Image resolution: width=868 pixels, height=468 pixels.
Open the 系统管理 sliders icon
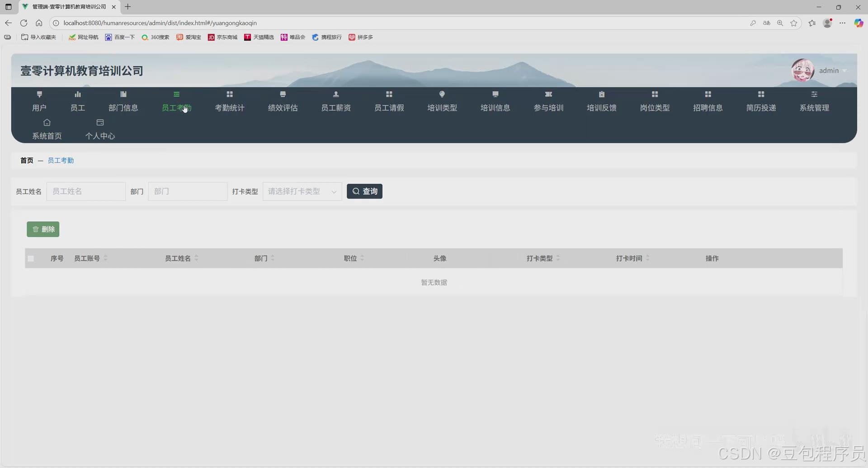pyautogui.click(x=814, y=94)
